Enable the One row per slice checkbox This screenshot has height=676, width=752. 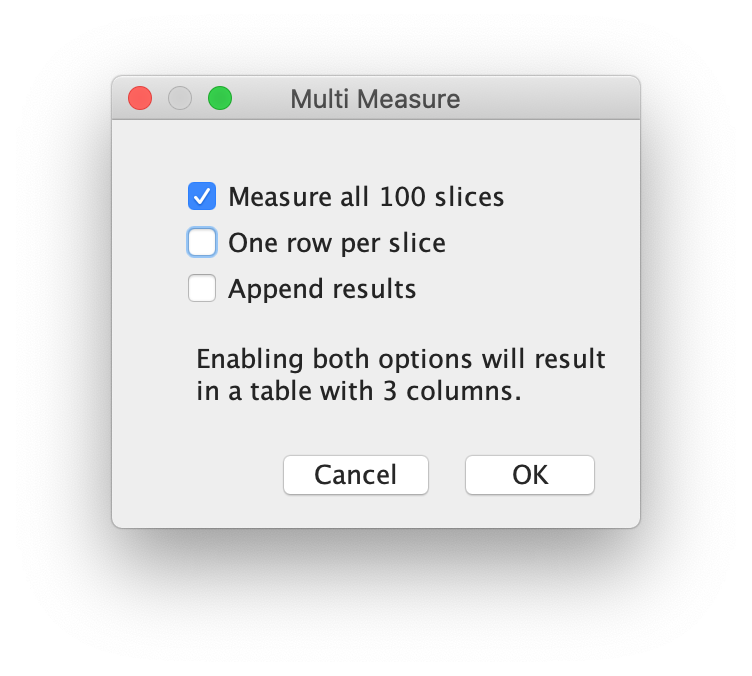202,243
